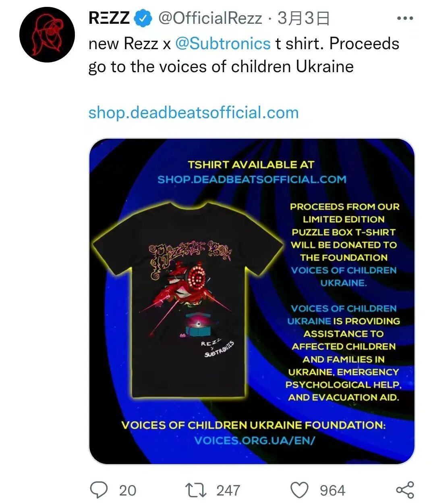Click the like count 964

point(332,490)
